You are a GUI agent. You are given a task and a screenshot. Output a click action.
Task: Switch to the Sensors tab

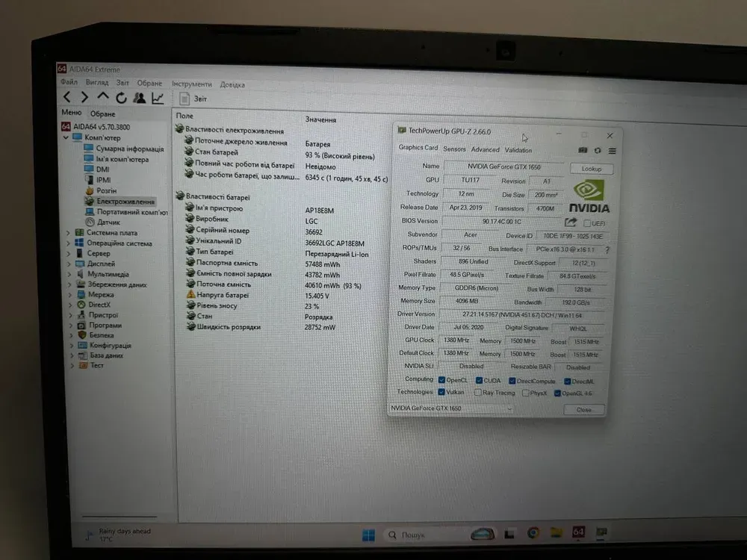454,149
